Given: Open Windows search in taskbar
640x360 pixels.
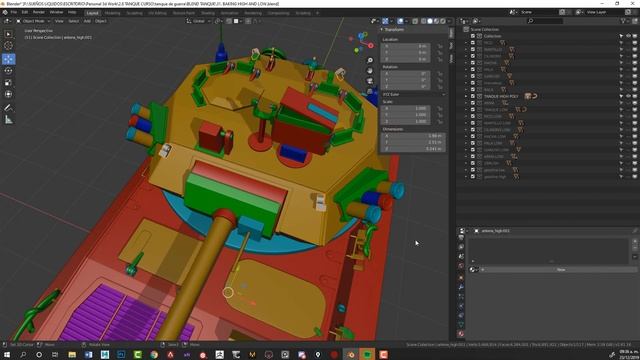Looking at the screenshot, I should click(23, 355).
